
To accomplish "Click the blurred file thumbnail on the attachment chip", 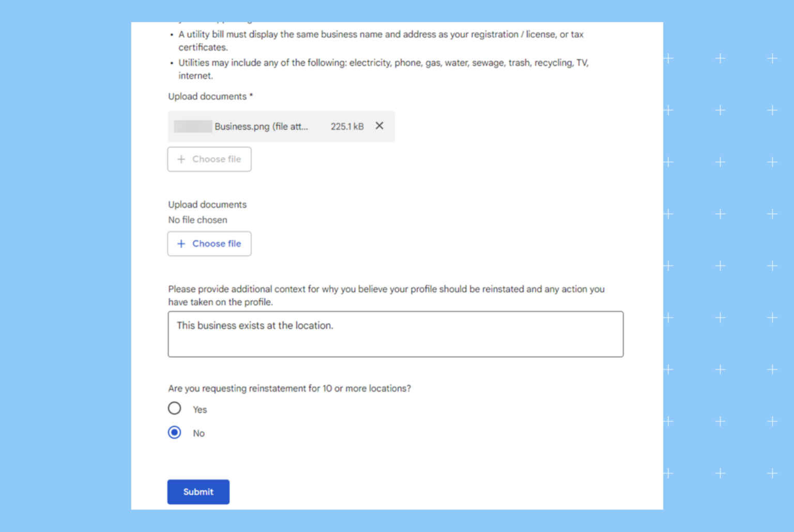I will [192, 126].
